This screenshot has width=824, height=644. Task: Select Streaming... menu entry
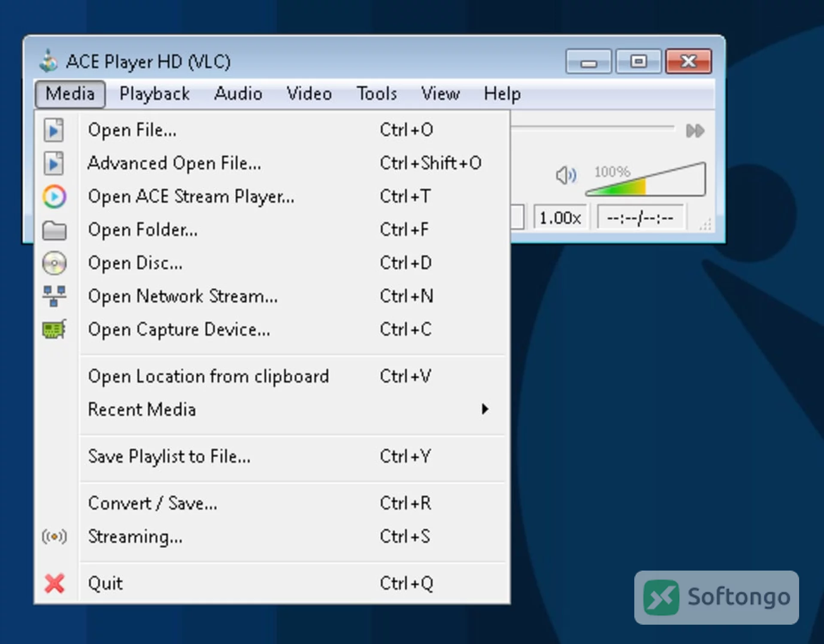(272, 537)
